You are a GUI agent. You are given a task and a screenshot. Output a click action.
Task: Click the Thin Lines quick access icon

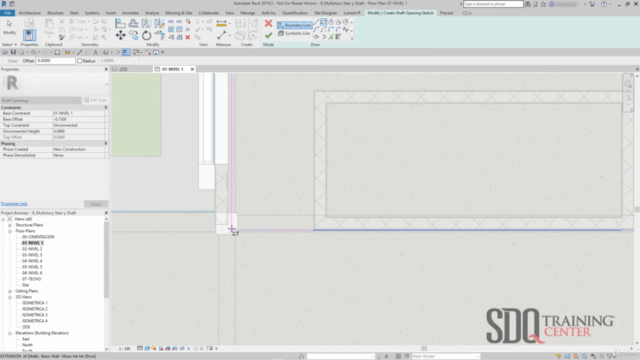(126, 52)
